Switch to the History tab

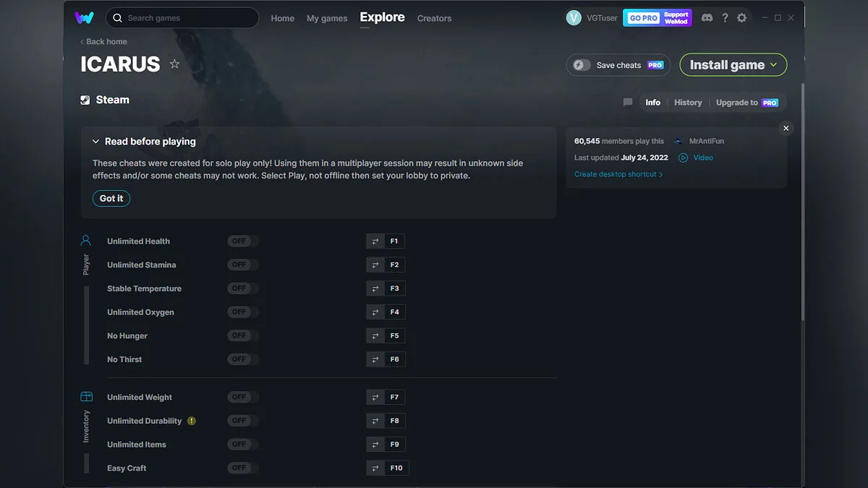688,103
